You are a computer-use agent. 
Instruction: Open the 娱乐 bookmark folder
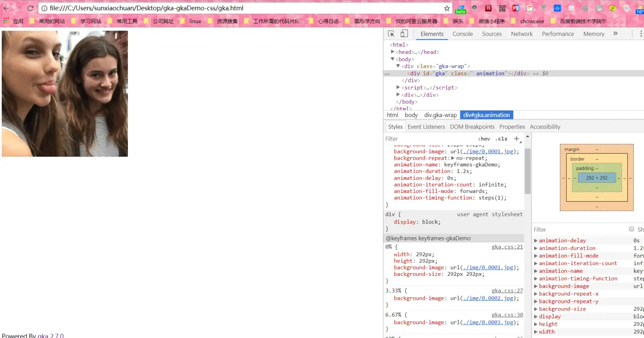454,21
